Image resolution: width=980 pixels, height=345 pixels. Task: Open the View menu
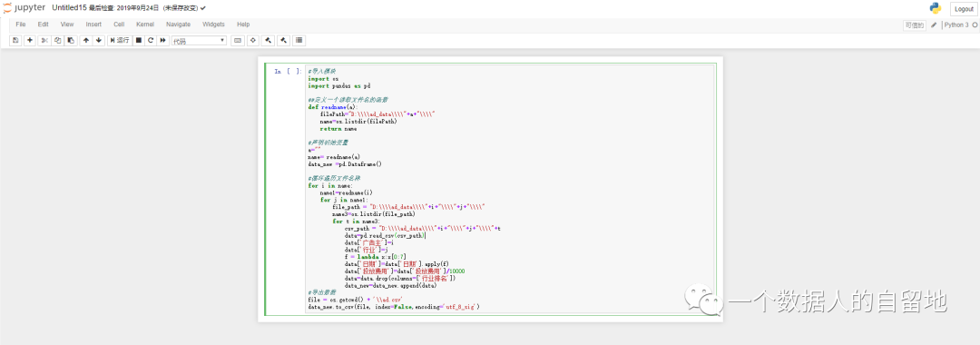67,25
